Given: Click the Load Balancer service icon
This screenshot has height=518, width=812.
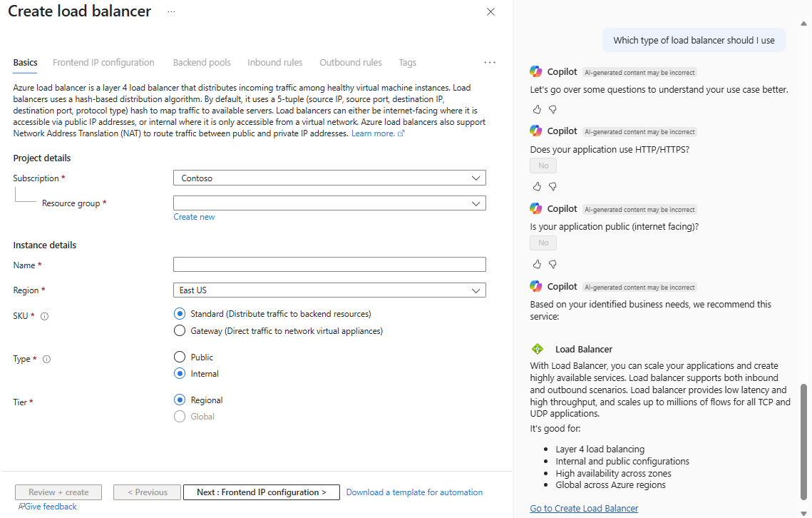Looking at the screenshot, I should coord(538,350).
